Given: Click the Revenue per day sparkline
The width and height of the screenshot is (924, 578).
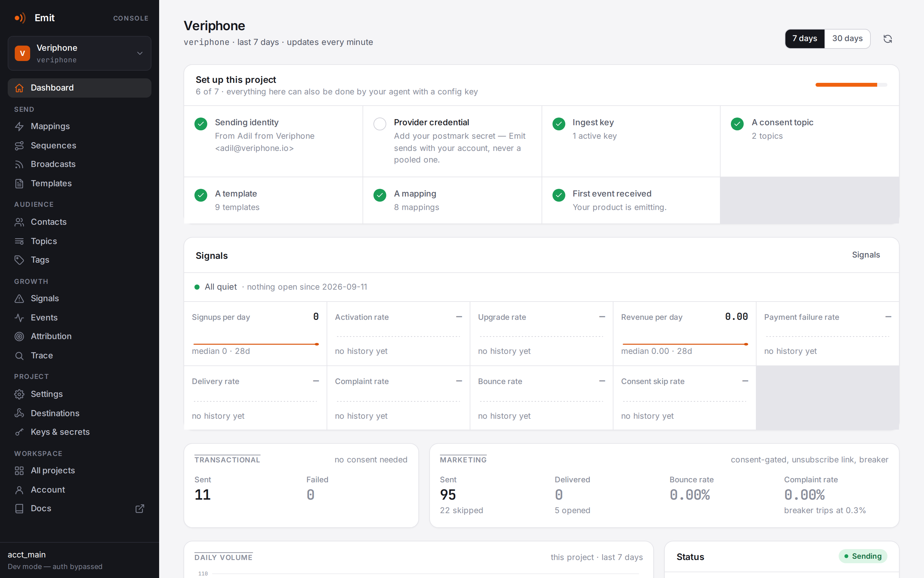Looking at the screenshot, I should point(685,344).
